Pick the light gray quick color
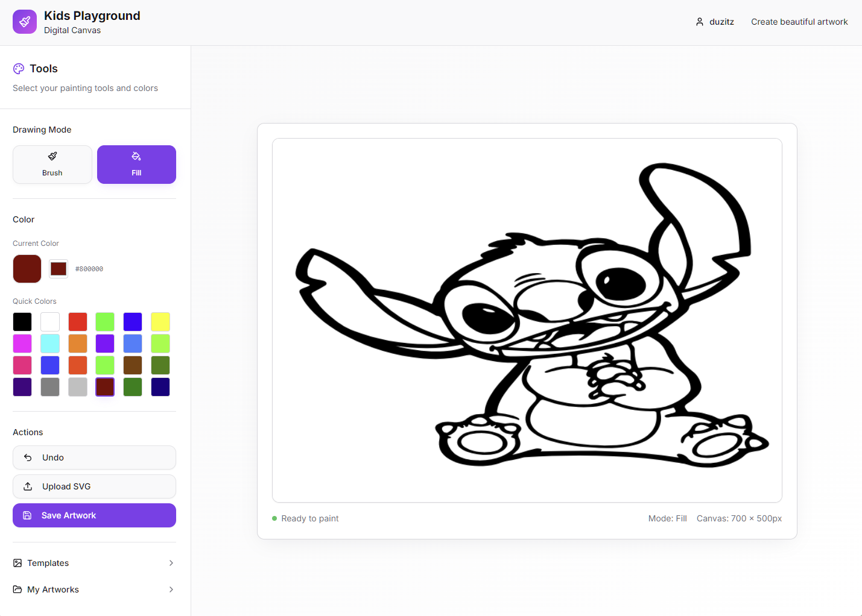The width and height of the screenshot is (862, 616). (78, 387)
